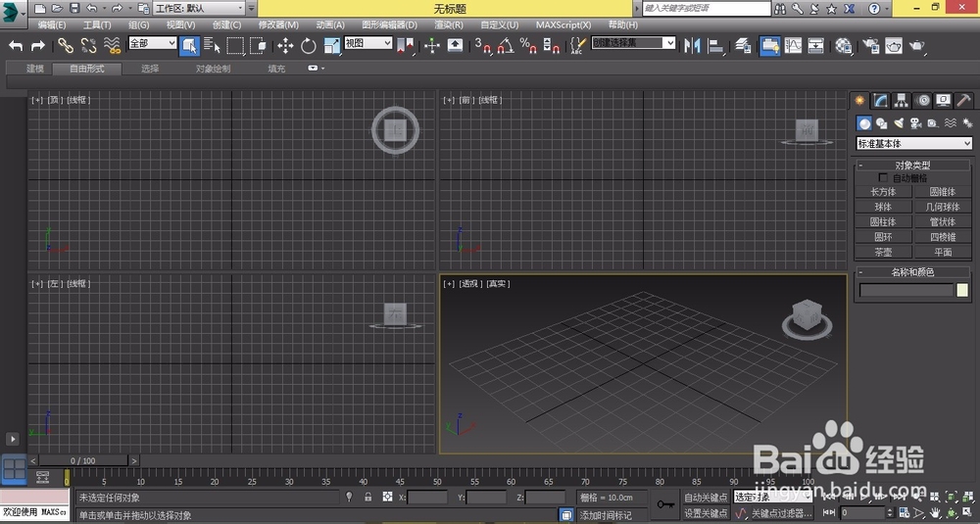Open the 选定对象 key filter dropdown

772,498
